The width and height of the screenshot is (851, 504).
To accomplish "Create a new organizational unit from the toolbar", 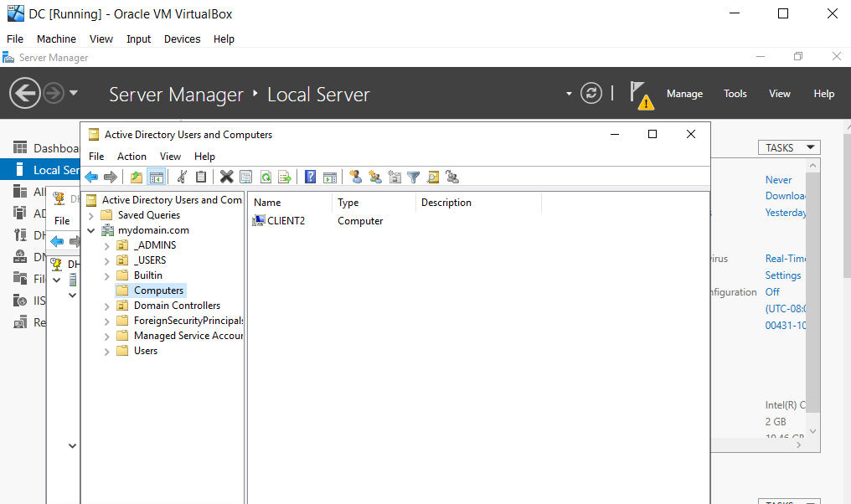I will (395, 177).
